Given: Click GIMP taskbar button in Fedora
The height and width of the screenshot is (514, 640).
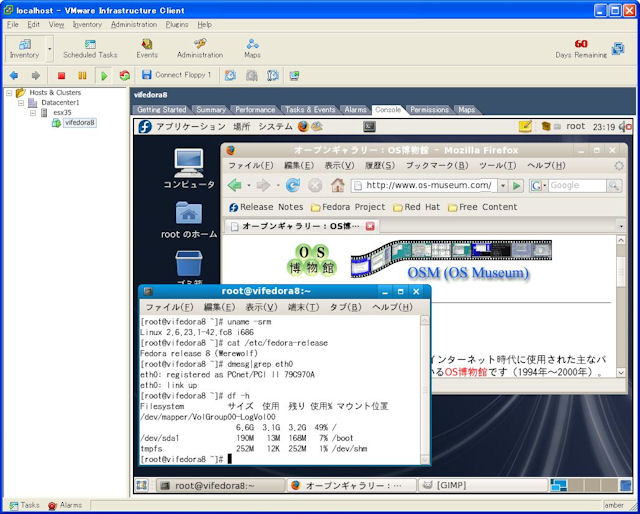Looking at the screenshot, I should click(482, 485).
